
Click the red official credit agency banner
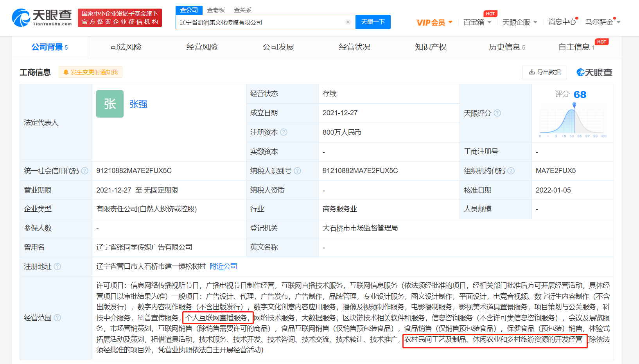pyautogui.click(x=120, y=18)
